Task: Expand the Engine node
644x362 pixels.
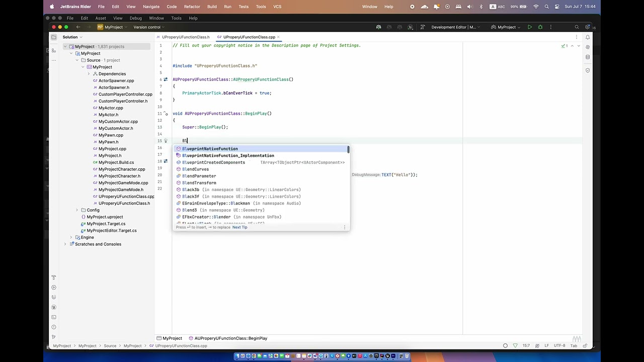Action: pos(71,237)
